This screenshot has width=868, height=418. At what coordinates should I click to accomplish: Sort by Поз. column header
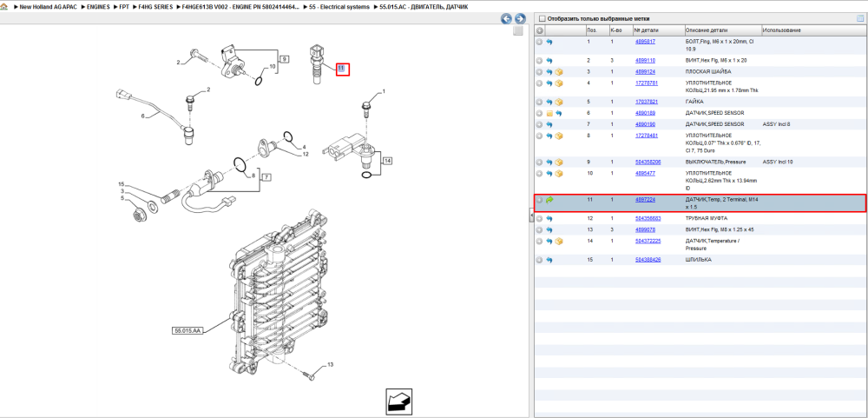pos(597,30)
